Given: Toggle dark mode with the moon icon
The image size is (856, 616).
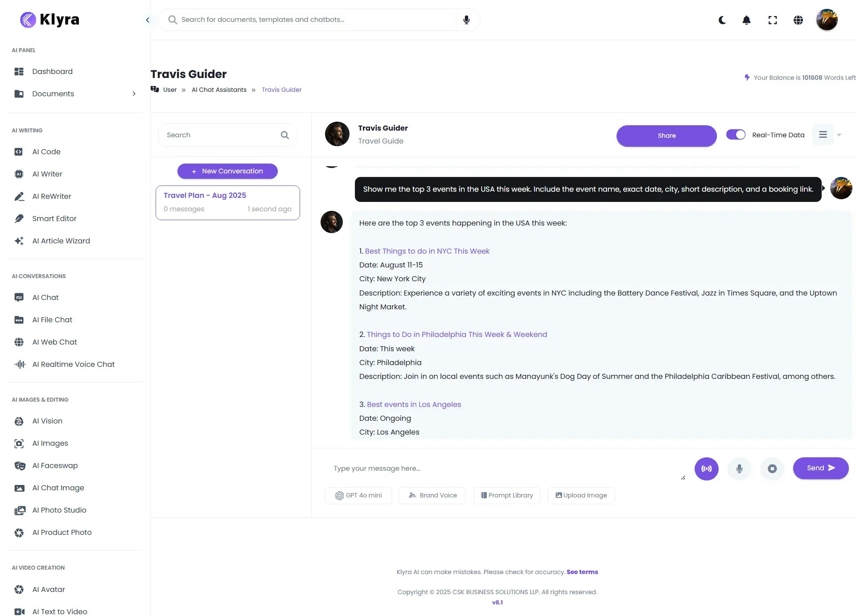Looking at the screenshot, I should click(722, 20).
